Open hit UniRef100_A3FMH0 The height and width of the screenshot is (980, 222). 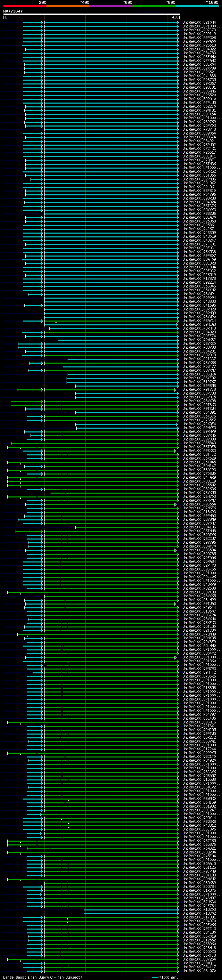[199, 57]
